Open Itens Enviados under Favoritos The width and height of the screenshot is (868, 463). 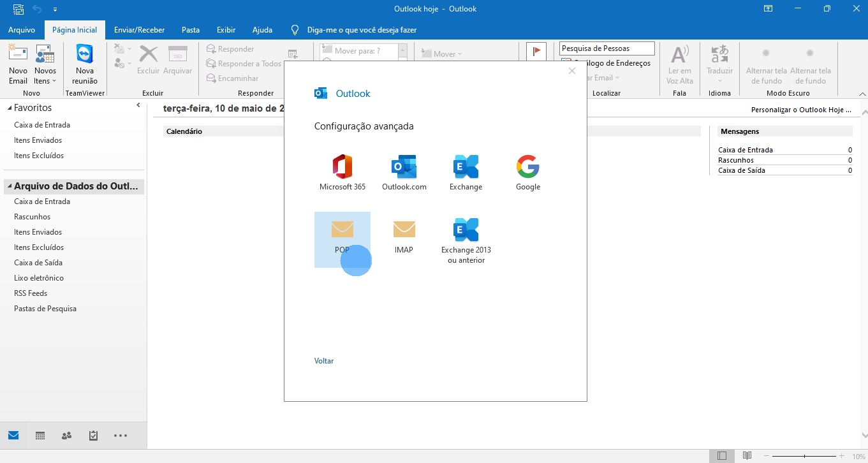pyautogui.click(x=38, y=140)
